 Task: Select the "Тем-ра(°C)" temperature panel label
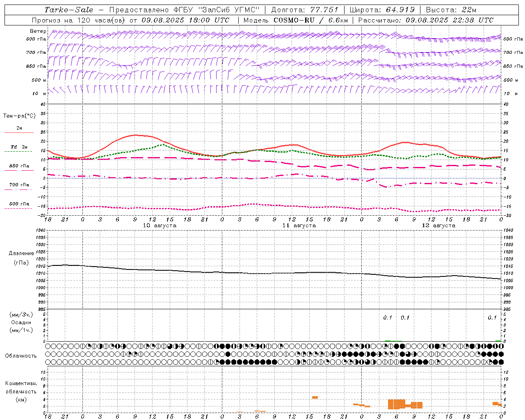tap(19, 116)
